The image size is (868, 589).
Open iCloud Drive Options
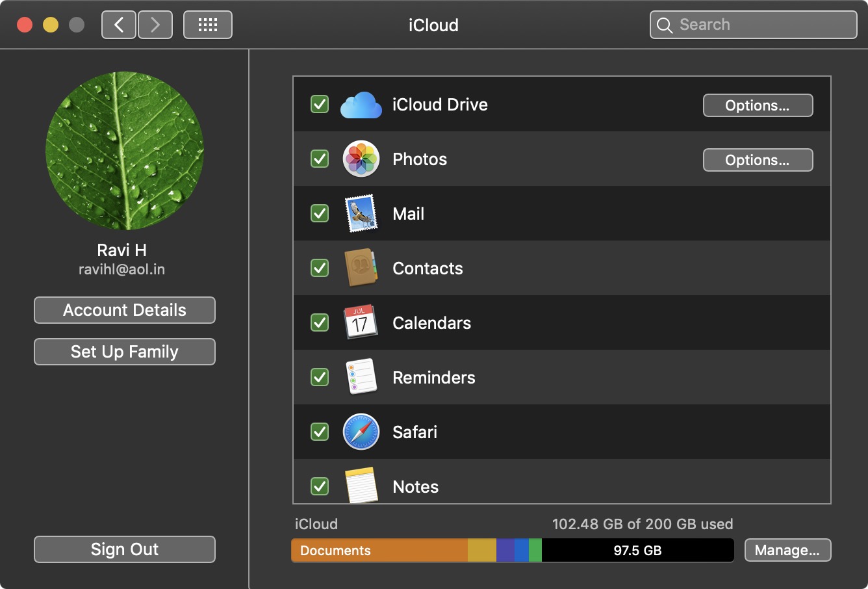point(758,105)
